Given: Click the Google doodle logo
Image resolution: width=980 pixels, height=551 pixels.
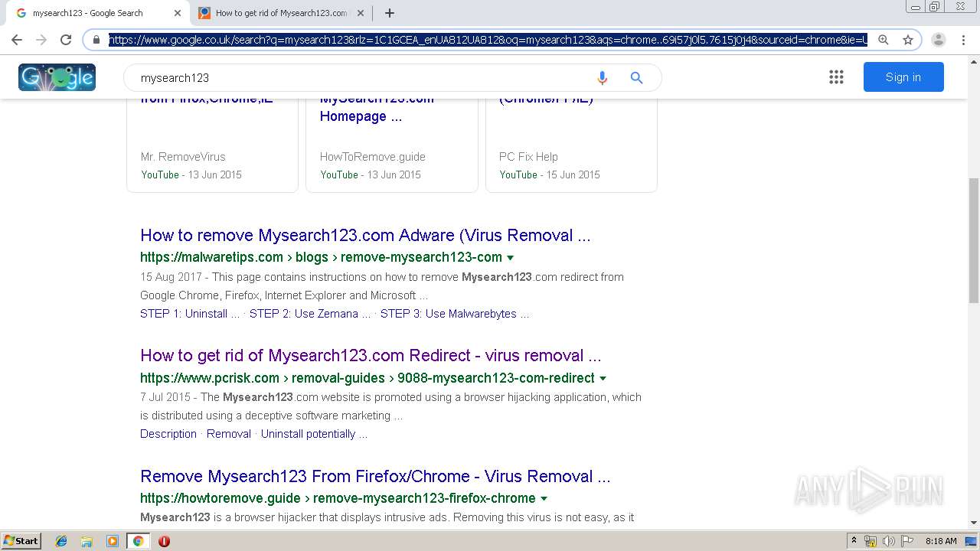Looking at the screenshot, I should tap(57, 77).
